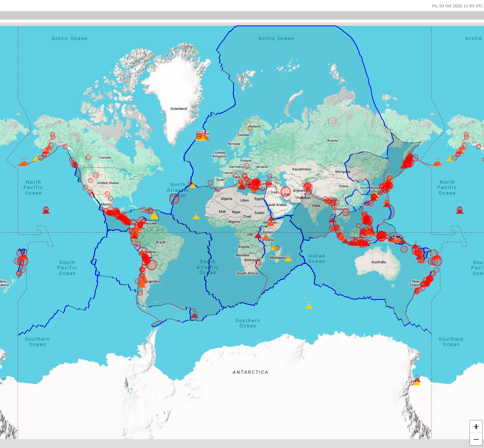Screen dimensions: 484x448
Task: Select earthquake circle between Germany and Poland
Action: (246, 166)
